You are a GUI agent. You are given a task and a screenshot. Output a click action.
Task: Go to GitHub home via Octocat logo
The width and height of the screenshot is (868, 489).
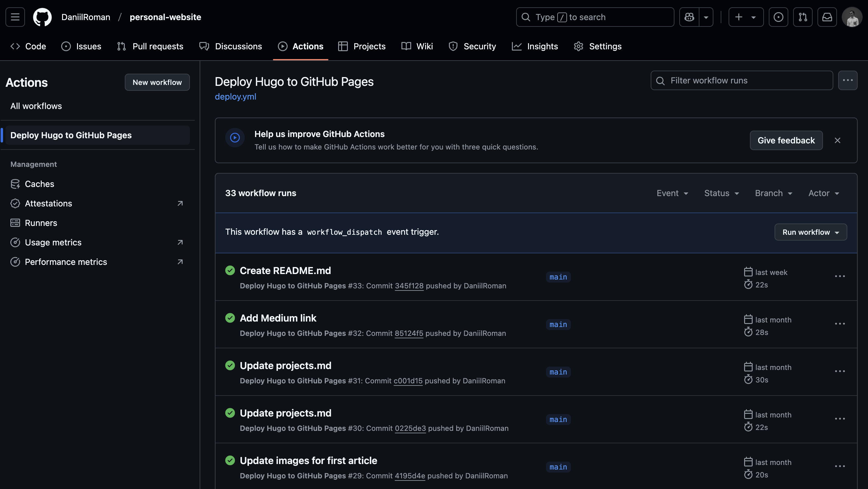(x=42, y=17)
